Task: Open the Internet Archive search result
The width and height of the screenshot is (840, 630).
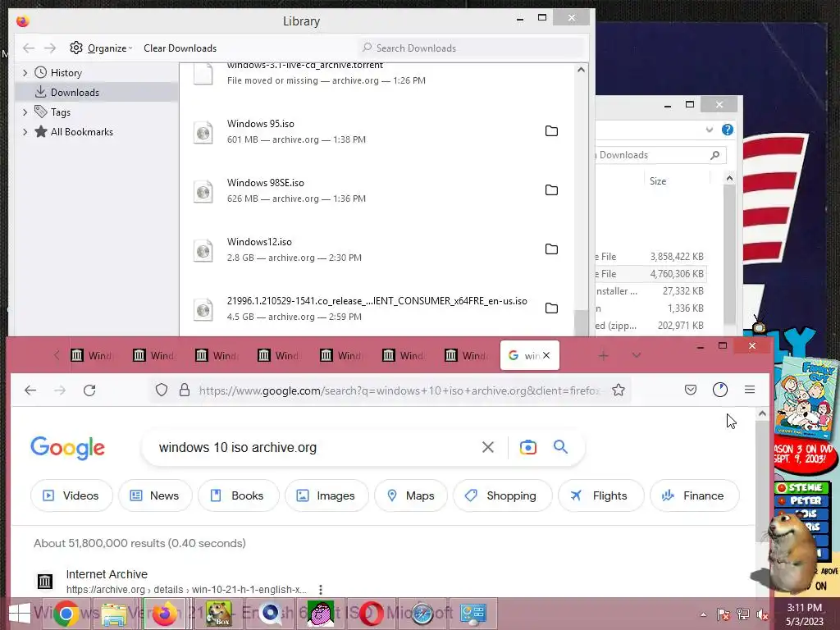Action: (x=107, y=574)
